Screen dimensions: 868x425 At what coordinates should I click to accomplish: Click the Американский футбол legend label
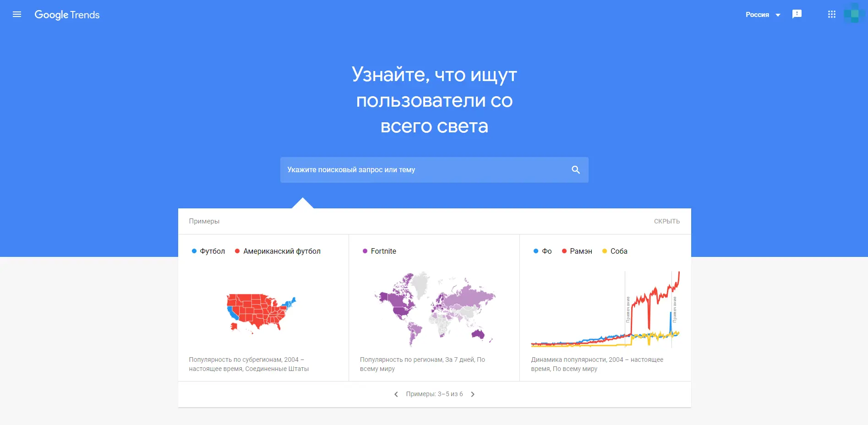[x=282, y=251]
